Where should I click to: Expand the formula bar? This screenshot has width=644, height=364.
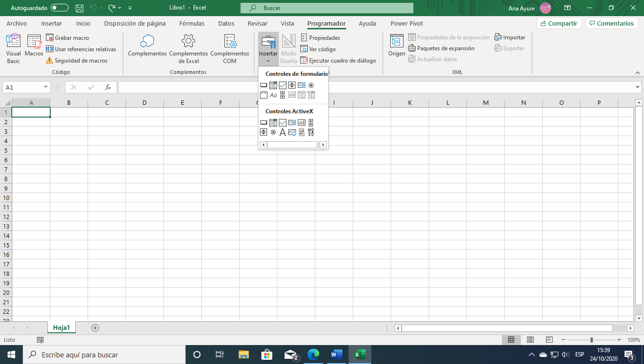pyautogui.click(x=637, y=87)
